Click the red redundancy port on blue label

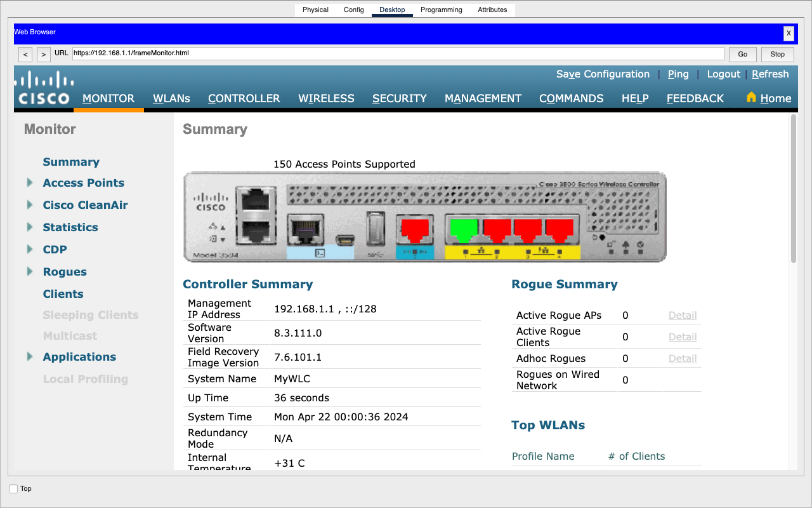pyautogui.click(x=415, y=230)
